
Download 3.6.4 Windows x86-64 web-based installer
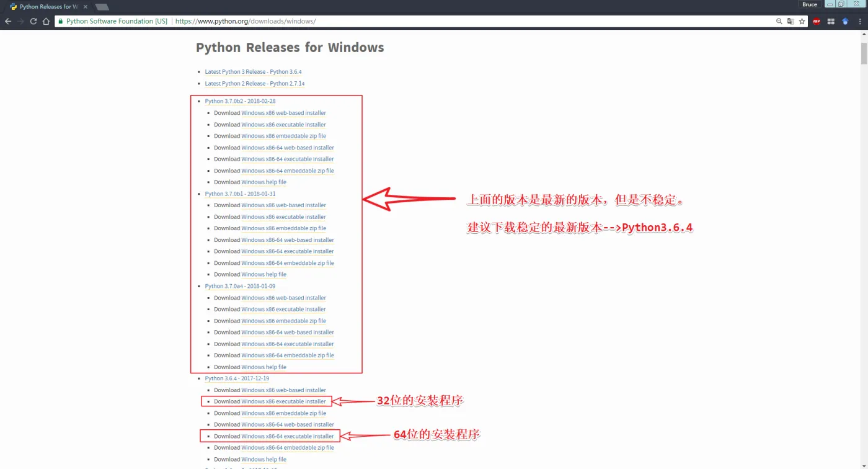point(288,425)
